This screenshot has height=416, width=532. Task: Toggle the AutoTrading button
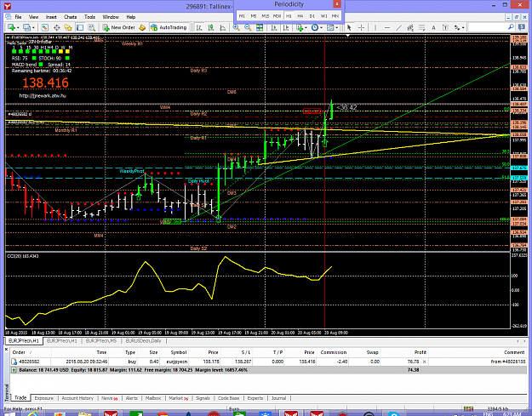pyautogui.click(x=169, y=27)
